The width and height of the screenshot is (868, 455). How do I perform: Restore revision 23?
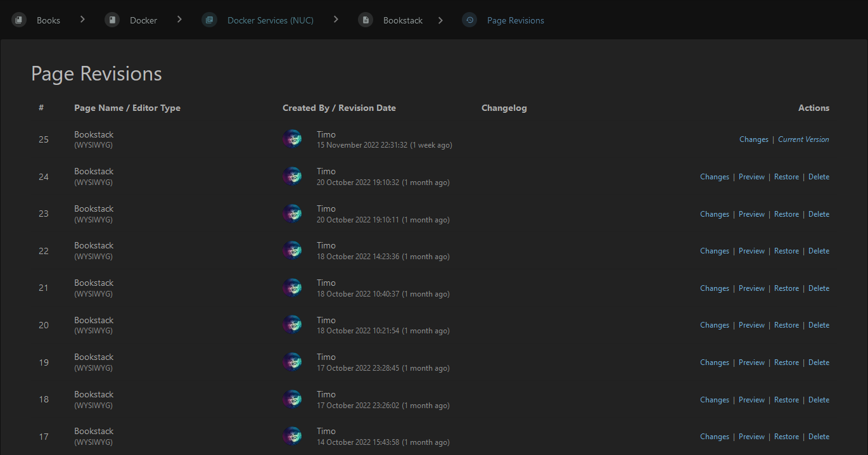click(786, 214)
